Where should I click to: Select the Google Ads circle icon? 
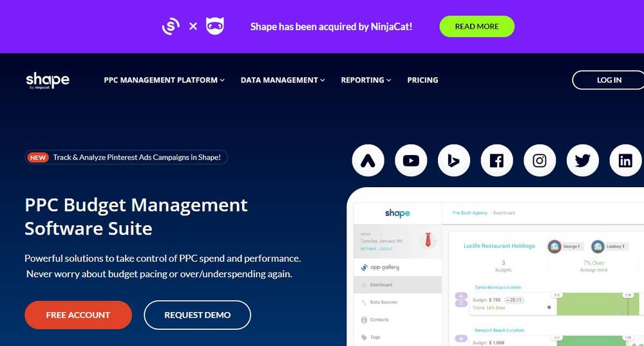coord(368,160)
